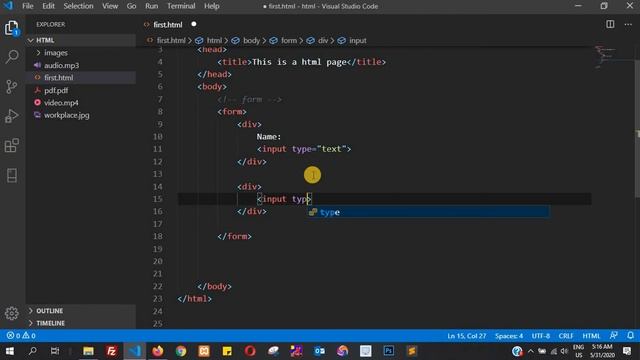Open Sticky Notes from the taskbar

(227, 351)
